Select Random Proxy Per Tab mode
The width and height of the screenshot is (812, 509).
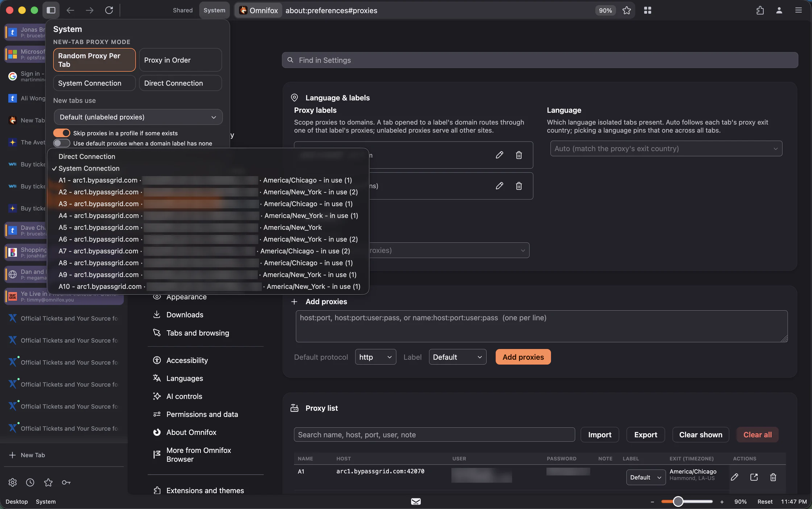pos(94,60)
